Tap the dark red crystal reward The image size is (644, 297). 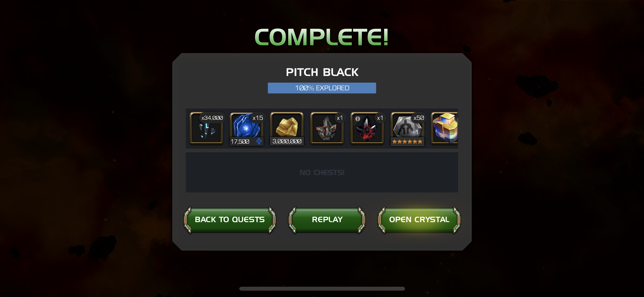(367, 129)
